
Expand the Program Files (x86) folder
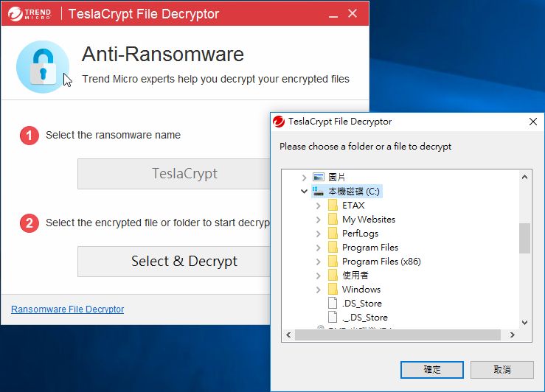click(x=318, y=262)
